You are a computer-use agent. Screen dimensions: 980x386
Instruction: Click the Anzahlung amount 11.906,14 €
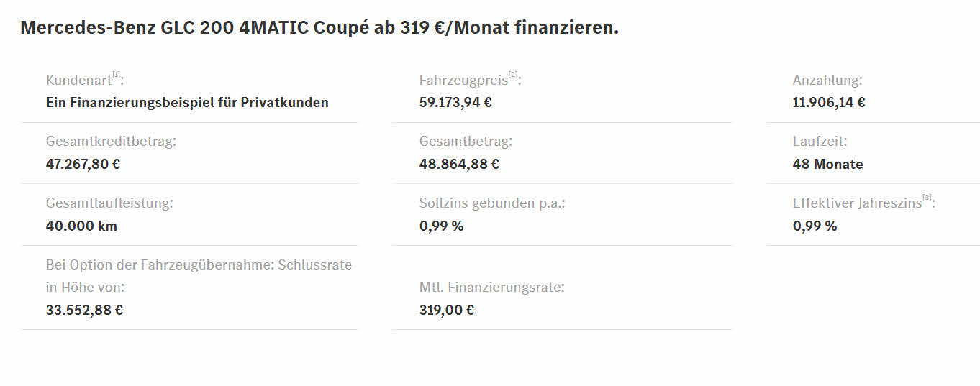pos(829,102)
